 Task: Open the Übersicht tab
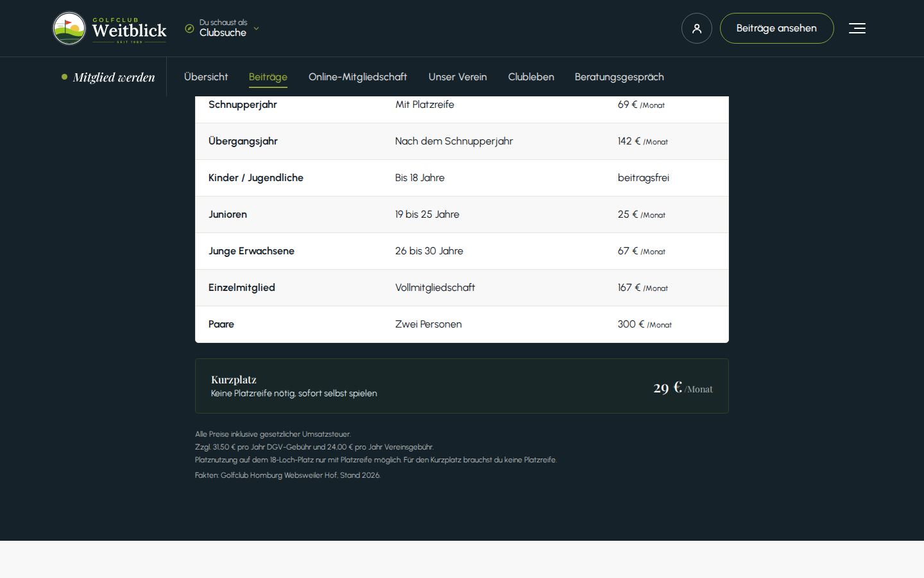pyautogui.click(x=206, y=77)
